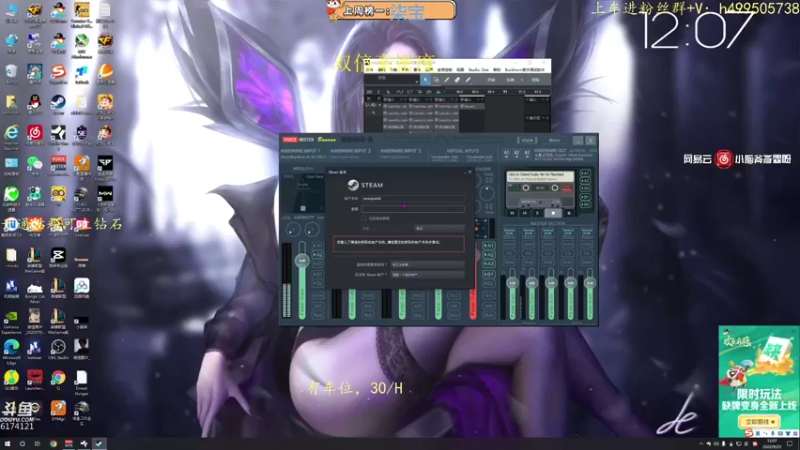Start recording on the cassette recorder
Viewport: 800px width, 450px height.
coord(568,213)
